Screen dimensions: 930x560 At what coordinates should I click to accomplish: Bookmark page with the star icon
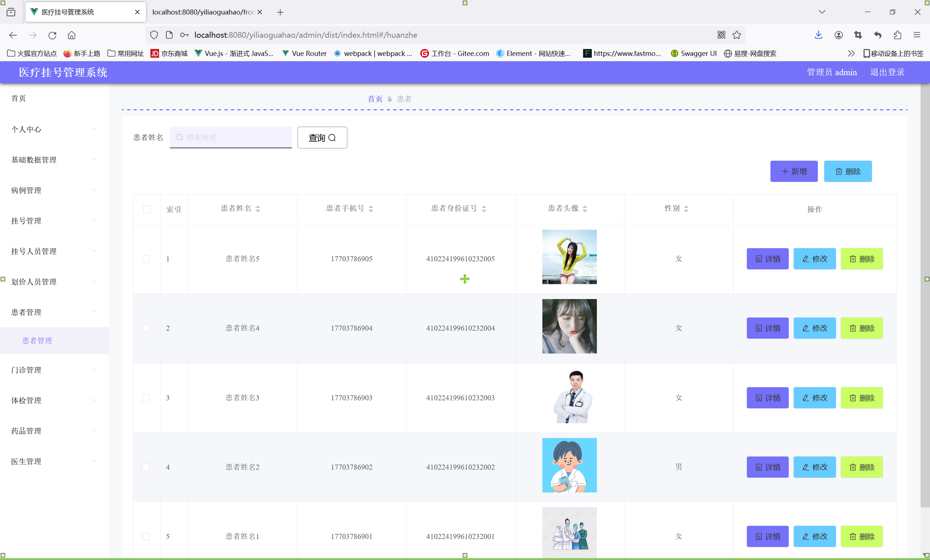click(736, 35)
